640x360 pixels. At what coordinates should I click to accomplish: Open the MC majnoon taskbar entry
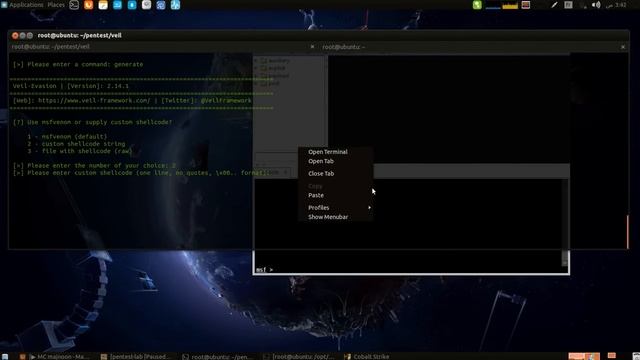pyautogui.click(x=59, y=356)
